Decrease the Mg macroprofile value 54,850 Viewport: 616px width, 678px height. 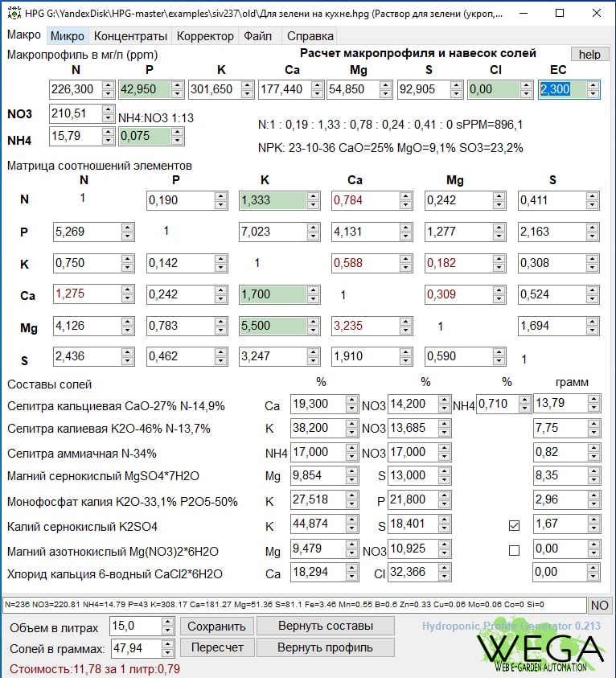[385, 94]
